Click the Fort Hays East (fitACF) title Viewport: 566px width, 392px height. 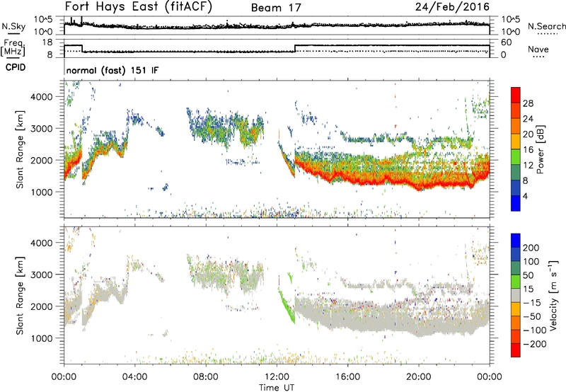(x=139, y=7)
